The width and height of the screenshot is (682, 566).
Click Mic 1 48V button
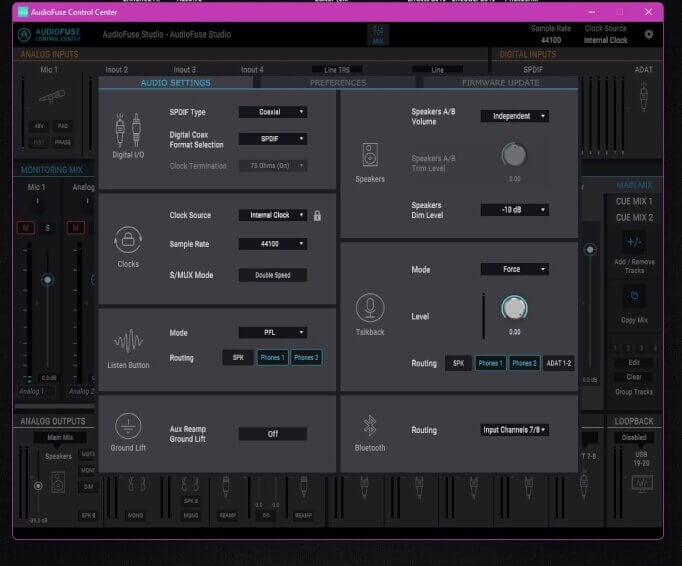[39, 126]
